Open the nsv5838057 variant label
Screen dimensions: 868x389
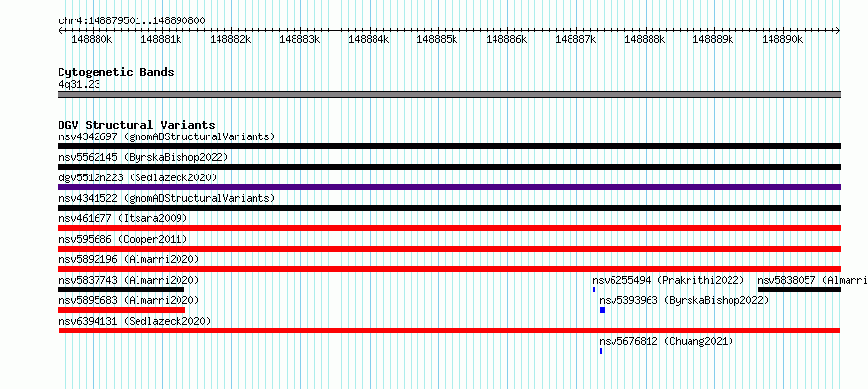coord(812,280)
